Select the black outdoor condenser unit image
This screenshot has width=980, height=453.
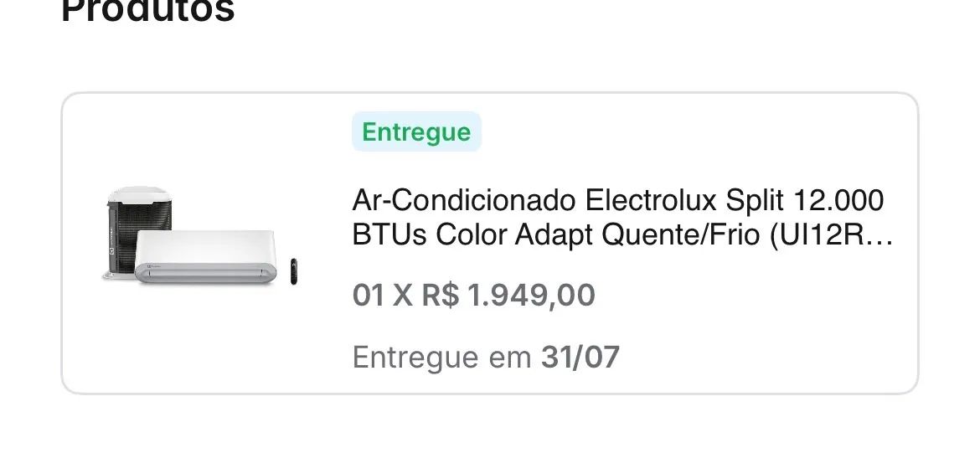[x=139, y=231]
